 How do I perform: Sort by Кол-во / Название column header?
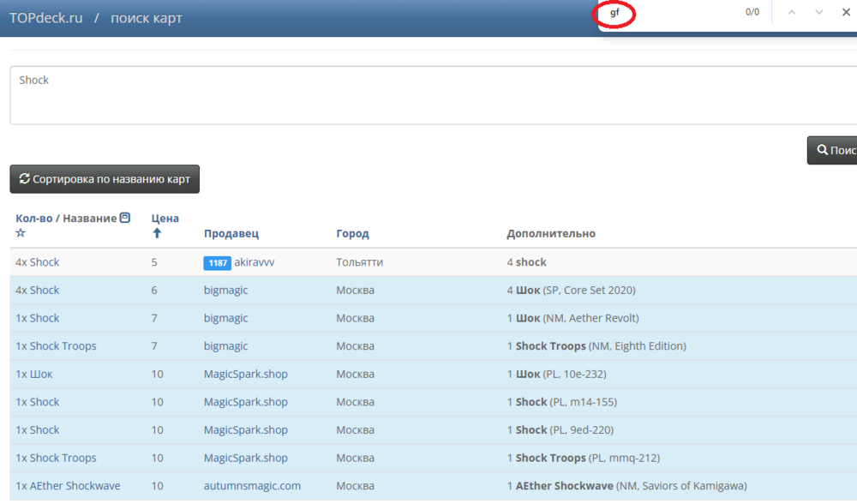66,219
